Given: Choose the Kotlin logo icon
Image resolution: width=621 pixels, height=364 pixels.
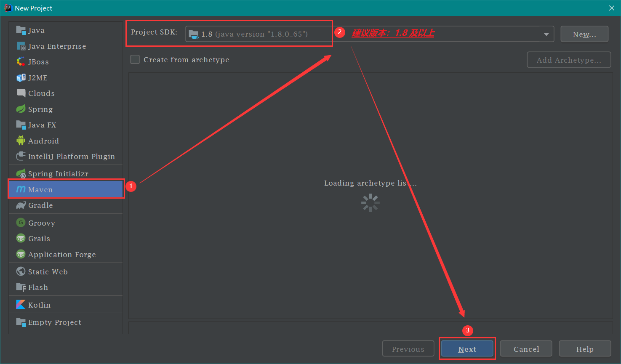Looking at the screenshot, I should pyautogui.click(x=21, y=305).
